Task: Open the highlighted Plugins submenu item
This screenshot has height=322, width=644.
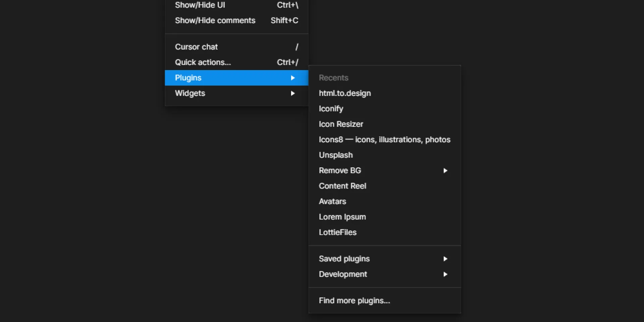Action: (236, 78)
